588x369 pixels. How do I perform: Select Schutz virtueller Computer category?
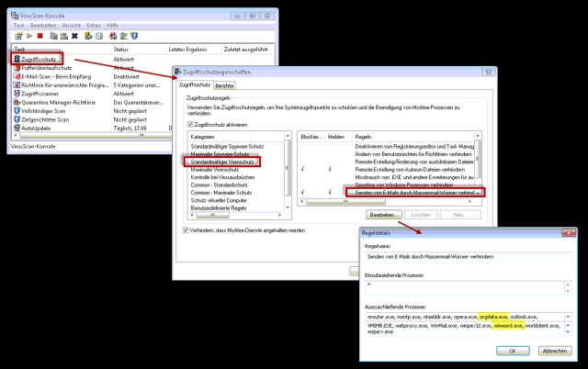click(x=219, y=200)
